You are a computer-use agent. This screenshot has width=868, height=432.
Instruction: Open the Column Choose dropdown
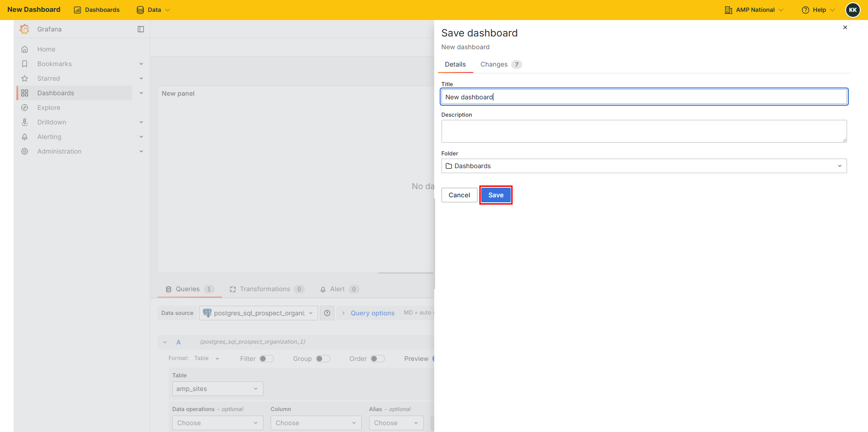316,423
